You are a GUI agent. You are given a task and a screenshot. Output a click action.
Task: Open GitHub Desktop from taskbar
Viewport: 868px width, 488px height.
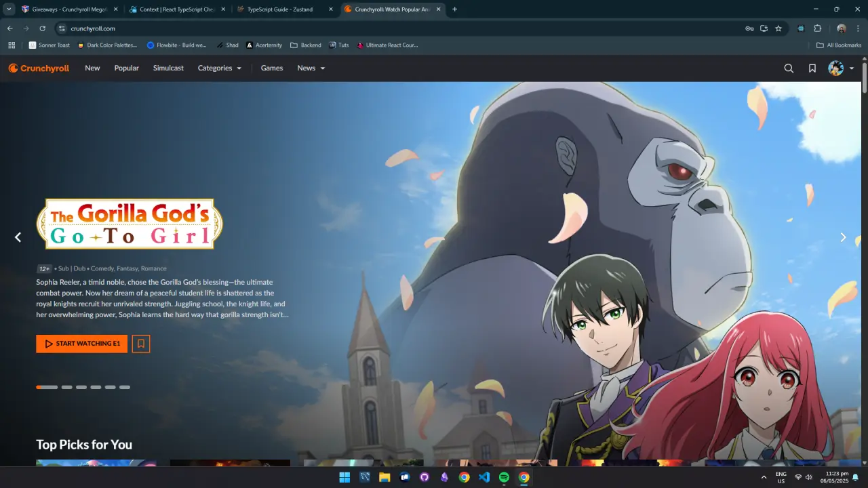[x=425, y=477]
